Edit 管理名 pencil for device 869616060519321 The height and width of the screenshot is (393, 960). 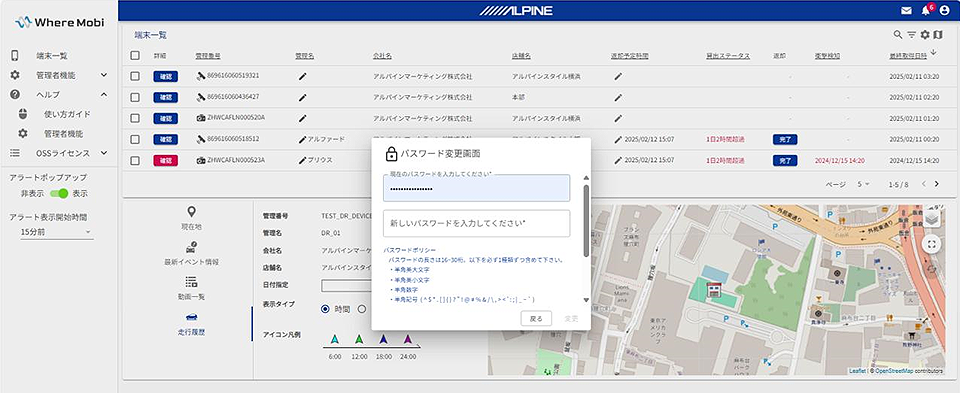[302, 77]
